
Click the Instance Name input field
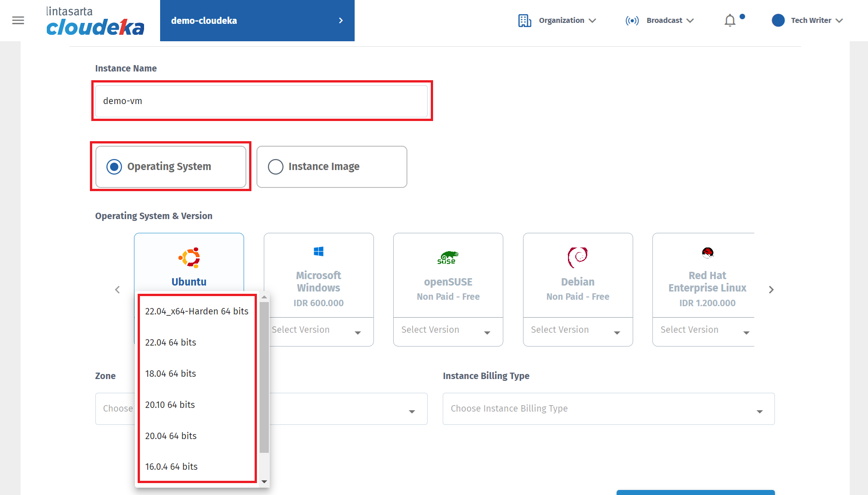tap(262, 101)
